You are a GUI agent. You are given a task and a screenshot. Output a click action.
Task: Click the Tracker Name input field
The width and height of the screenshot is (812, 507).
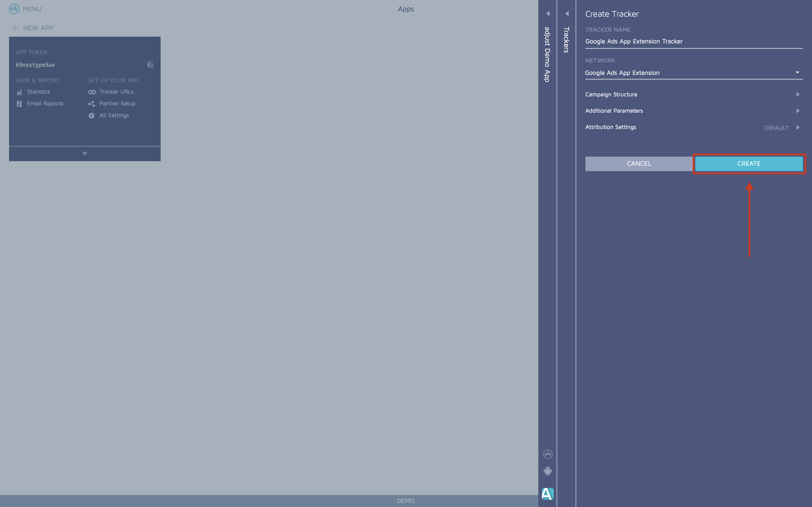[694, 41]
